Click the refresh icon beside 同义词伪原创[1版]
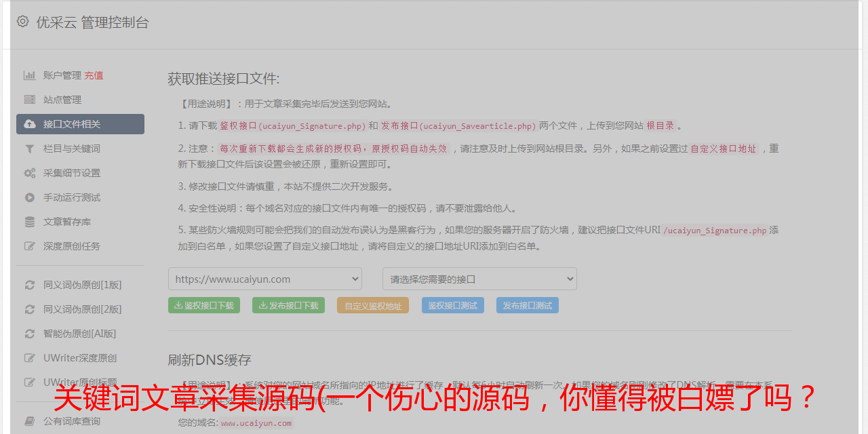Viewport: 868px width, 434px height. click(x=30, y=285)
